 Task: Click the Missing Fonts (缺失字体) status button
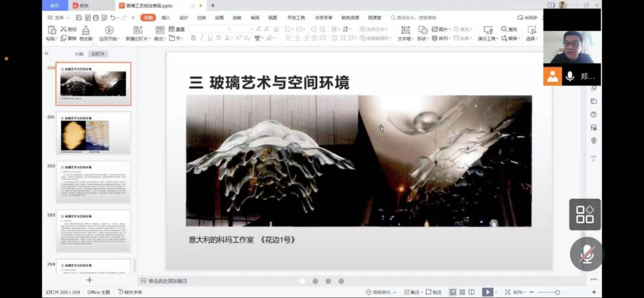pos(130,292)
